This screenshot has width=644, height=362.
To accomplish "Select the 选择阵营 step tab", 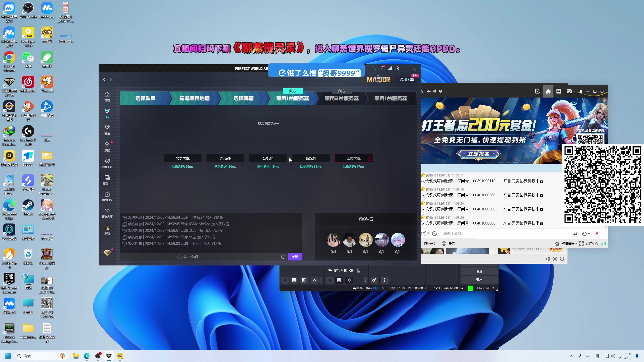I will point(243,98).
